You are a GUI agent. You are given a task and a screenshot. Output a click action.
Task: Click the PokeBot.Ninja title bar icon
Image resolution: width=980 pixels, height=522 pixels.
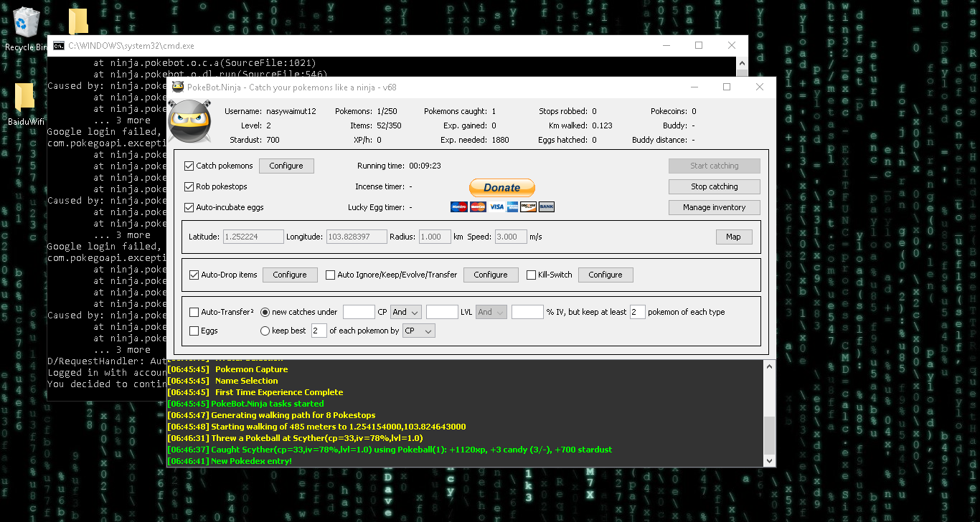pyautogui.click(x=178, y=87)
